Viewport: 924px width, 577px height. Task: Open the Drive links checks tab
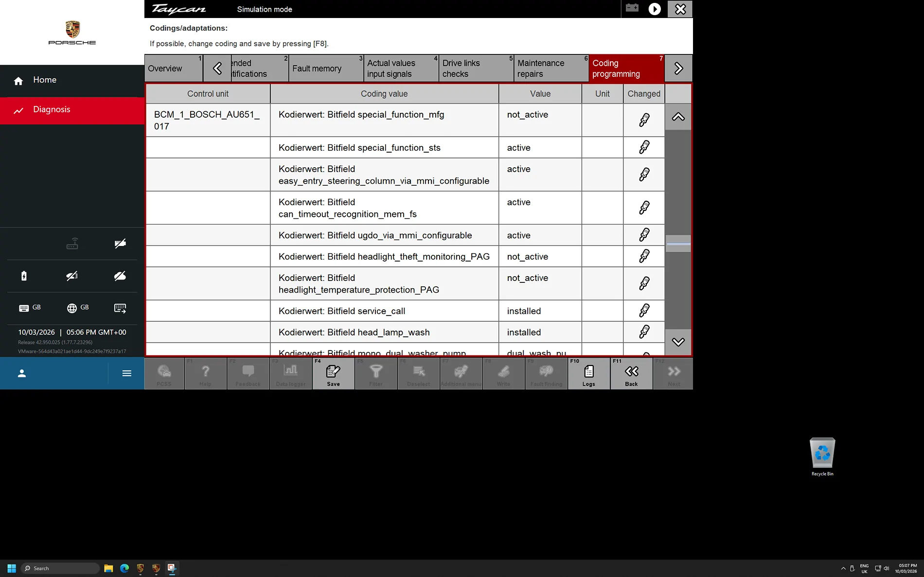click(476, 68)
